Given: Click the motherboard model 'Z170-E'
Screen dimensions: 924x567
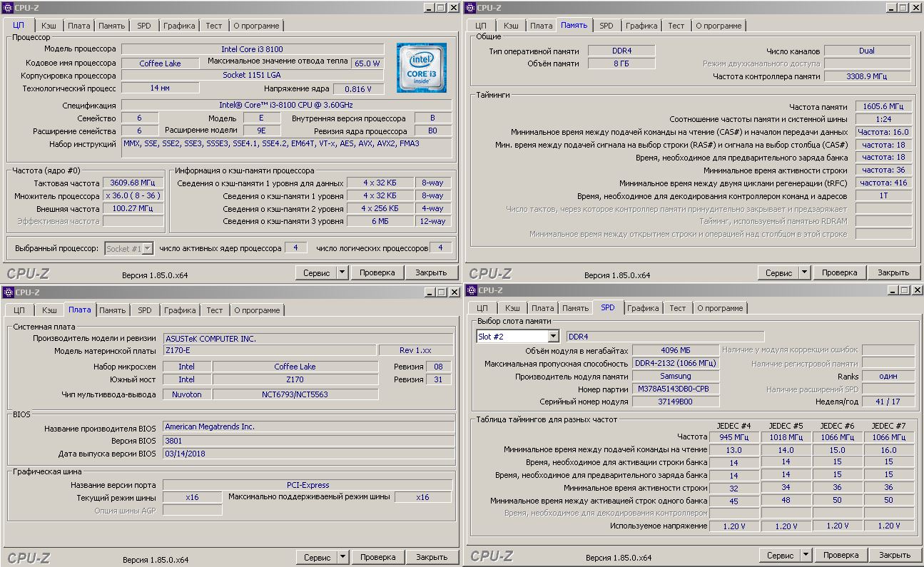Looking at the screenshot, I should (270, 351).
